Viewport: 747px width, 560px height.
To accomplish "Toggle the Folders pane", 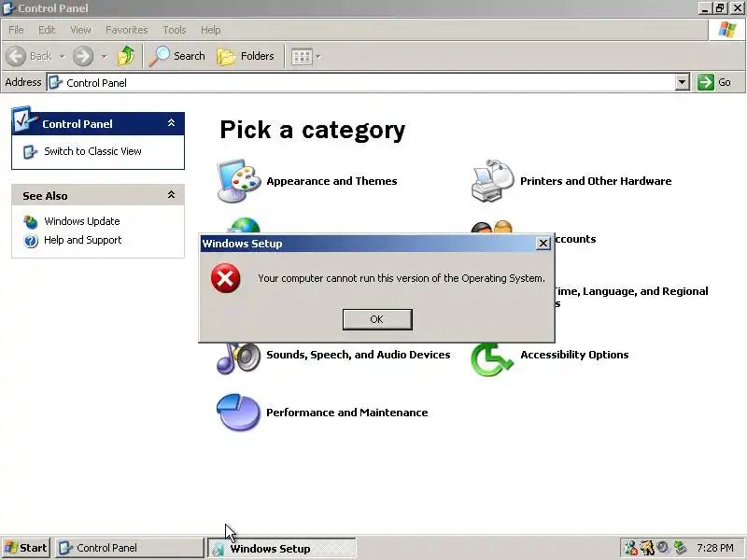I will pyautogui.click(x=246, y=56).
